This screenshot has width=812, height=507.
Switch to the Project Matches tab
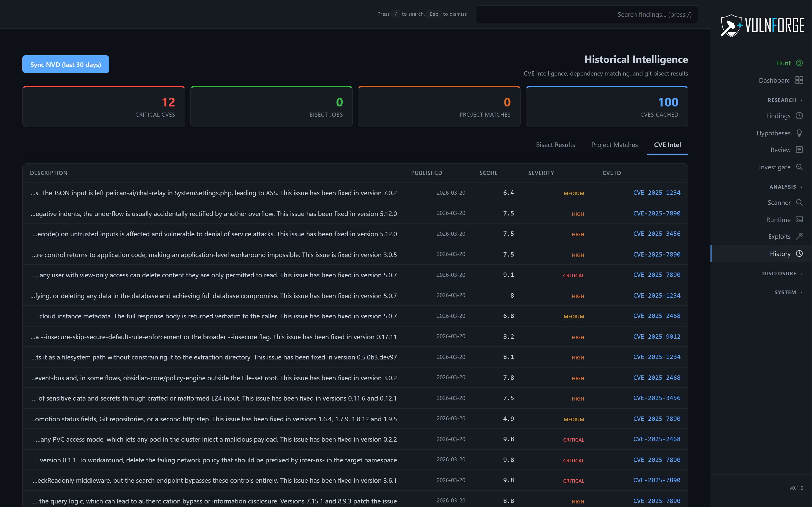point(614,144)
